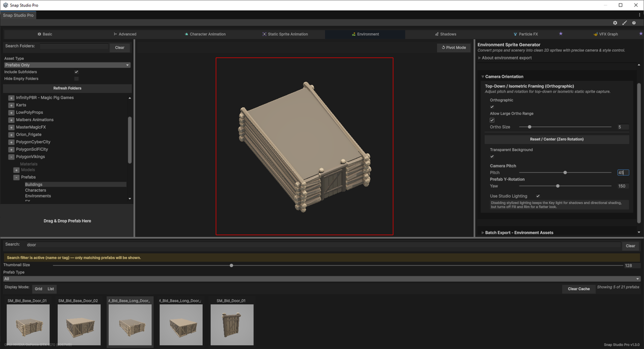Open settings gear icon in top toolbar
This screenshot has height=349, width=644.
(x=615, y=23)
